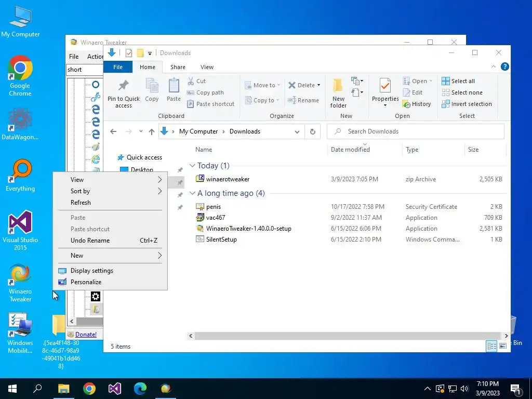Expand address bar history dropdown
The height and width of the screenshot is (399, 532).
[297, 131]
